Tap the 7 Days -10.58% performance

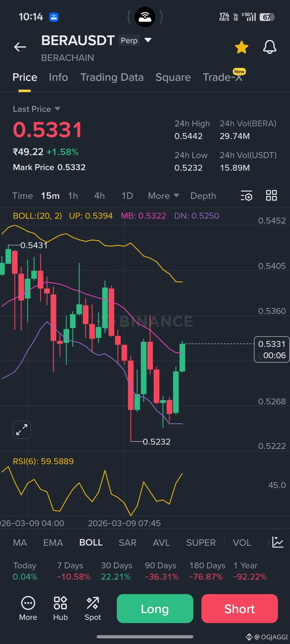(74, 571)
